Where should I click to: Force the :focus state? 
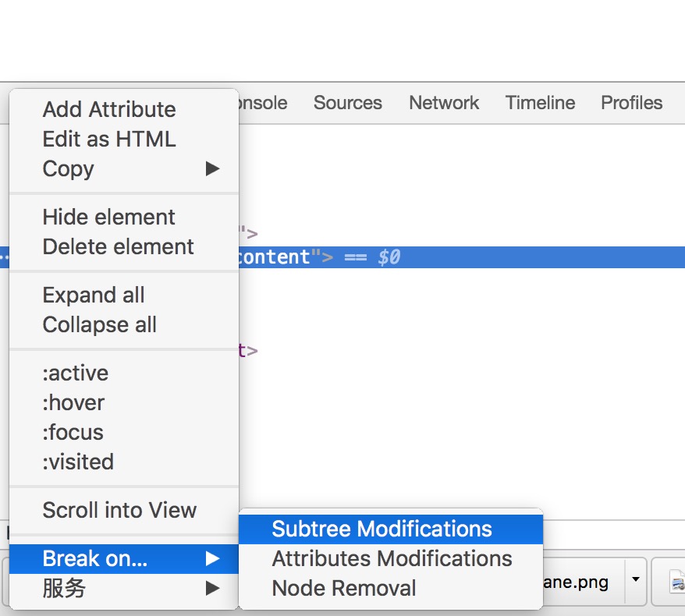[124, 432]
